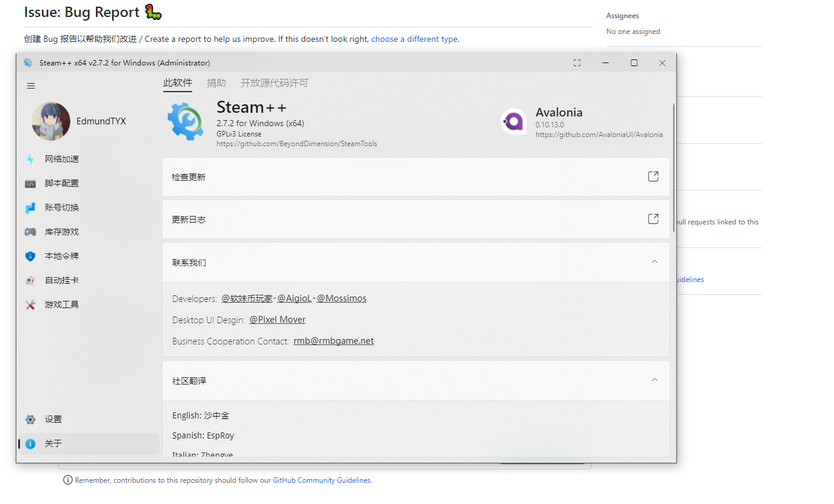Open 检查更新 via its external-link icon
Screen dimensions: 834x504
coord(653,176)
